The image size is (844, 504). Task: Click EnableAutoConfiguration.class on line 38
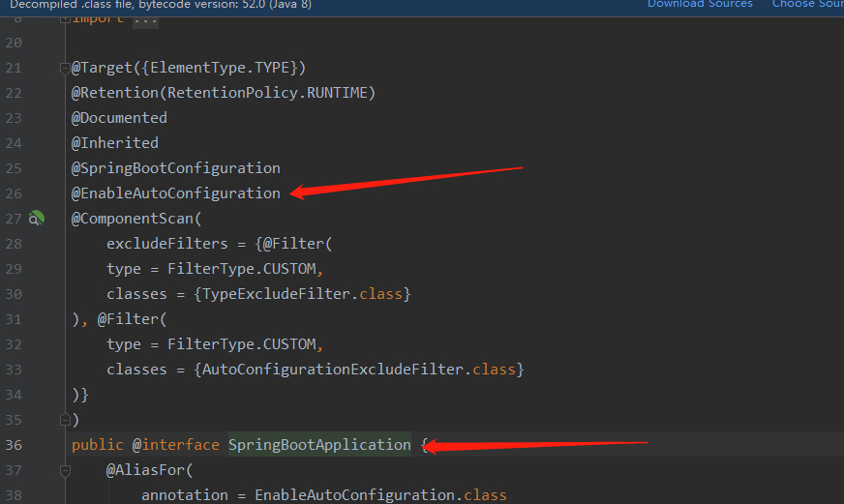pos(380,495)
